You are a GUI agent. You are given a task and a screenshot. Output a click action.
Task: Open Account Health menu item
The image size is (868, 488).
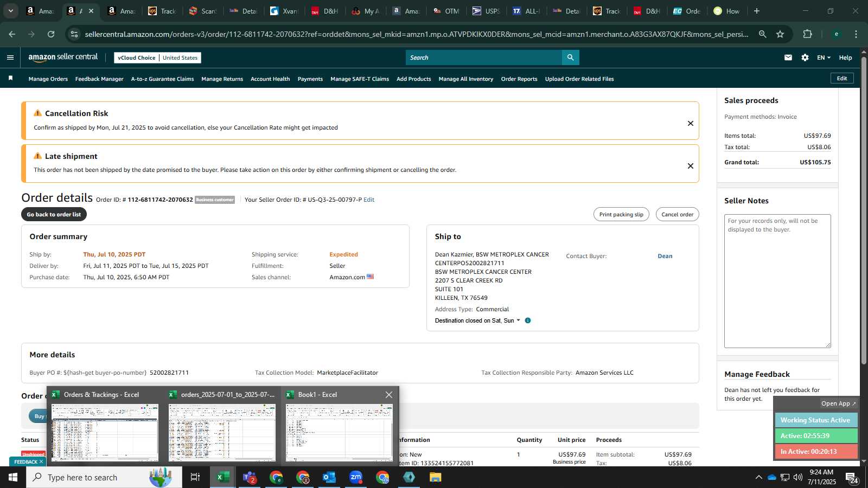[270, 79]
